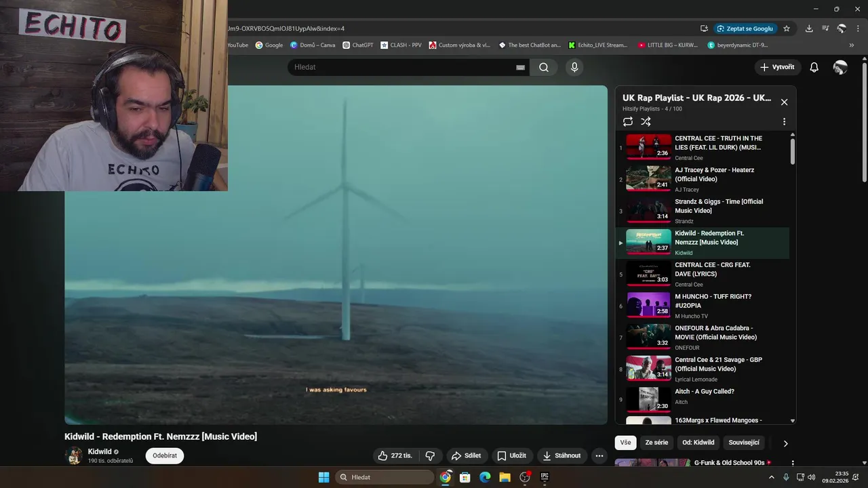
Task: Start voice search with the microphone icon
Action: click(574, 67)
